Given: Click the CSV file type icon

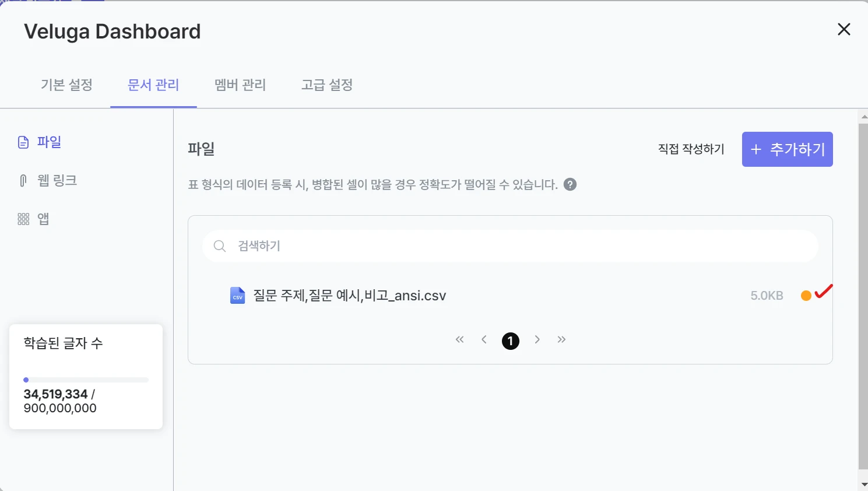Looking at the screenshot, I should pos(237,296).
